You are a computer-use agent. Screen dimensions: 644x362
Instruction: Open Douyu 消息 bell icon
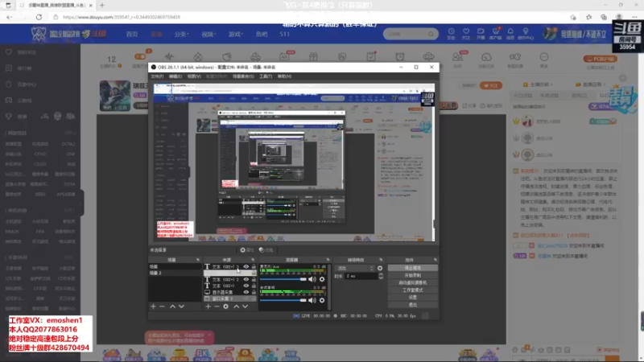pyautogui.click(x=510, y=34)
